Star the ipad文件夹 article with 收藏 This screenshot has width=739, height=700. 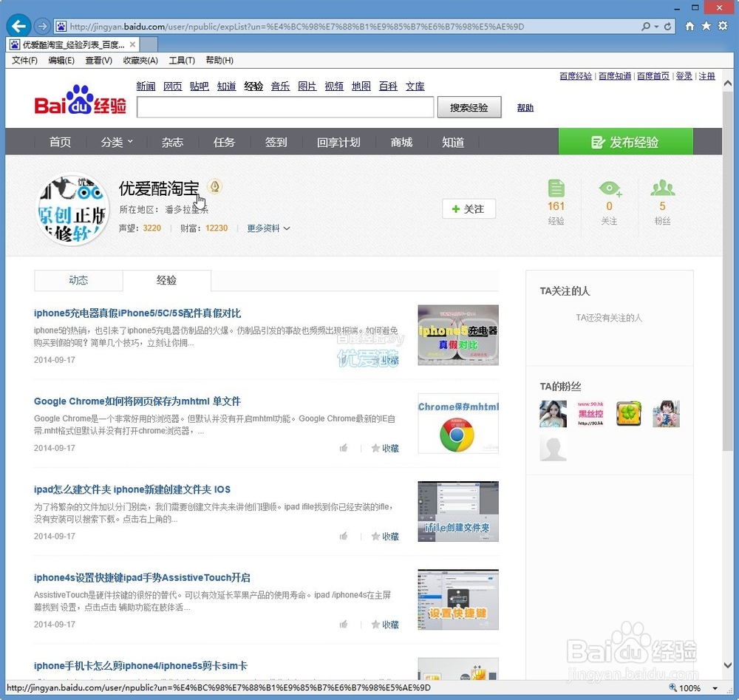tap(385, 536)
